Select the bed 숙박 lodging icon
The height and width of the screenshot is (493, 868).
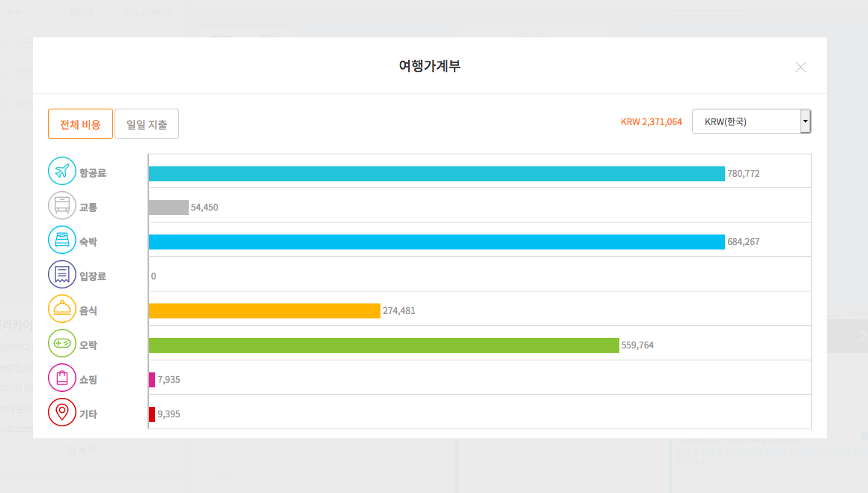[x=62, y=239]
